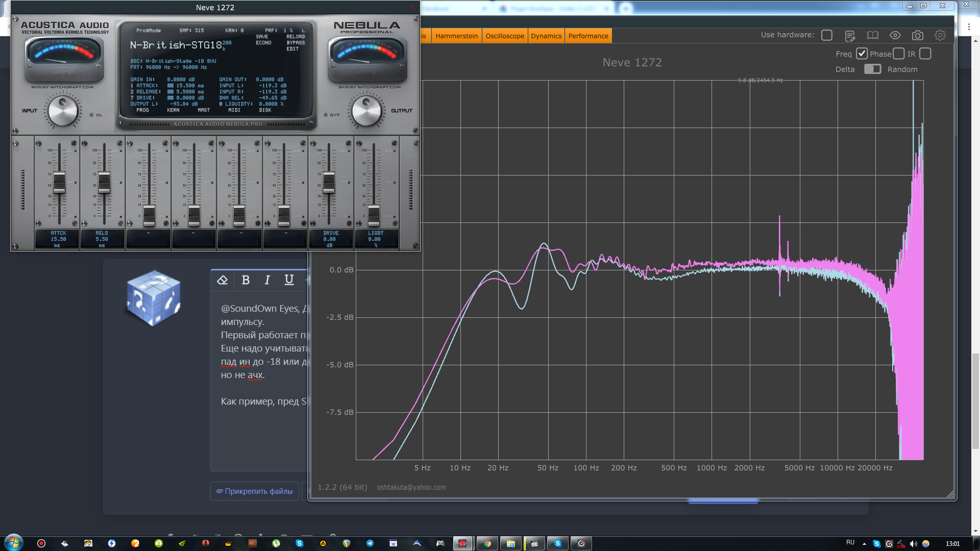This screenshot has width=980, height=551.
Task: Open the Dynamics tab
Action: [546, 36]
